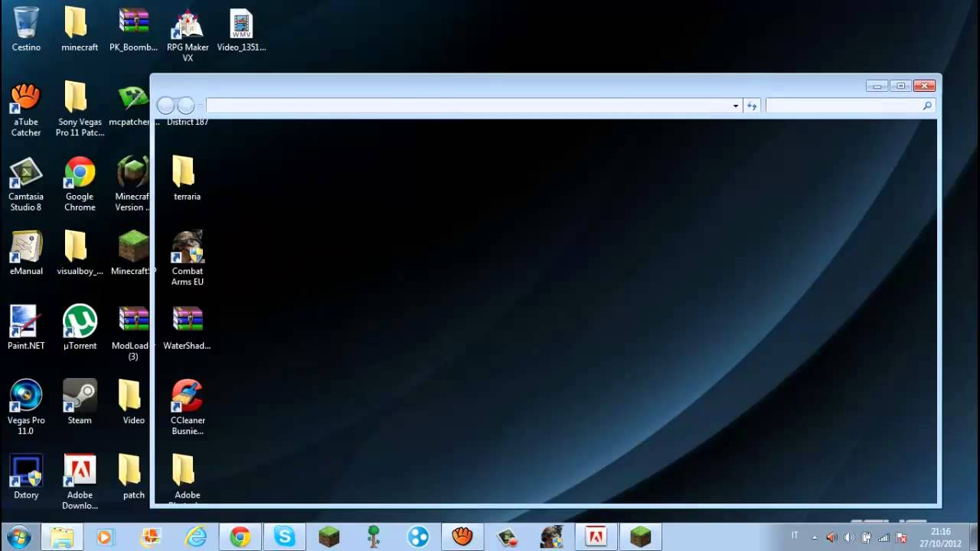Select the Steam desktop shortcut
This screenshot has height=551, width=980.
[x=80, y=402]
